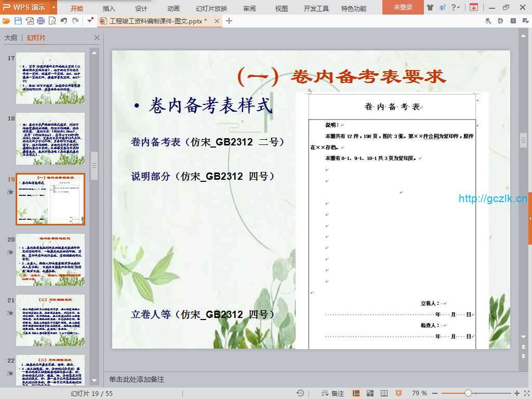Click the 未登录 login button
The width and height of the screenshot is (532, 399).
pos(403,7)
